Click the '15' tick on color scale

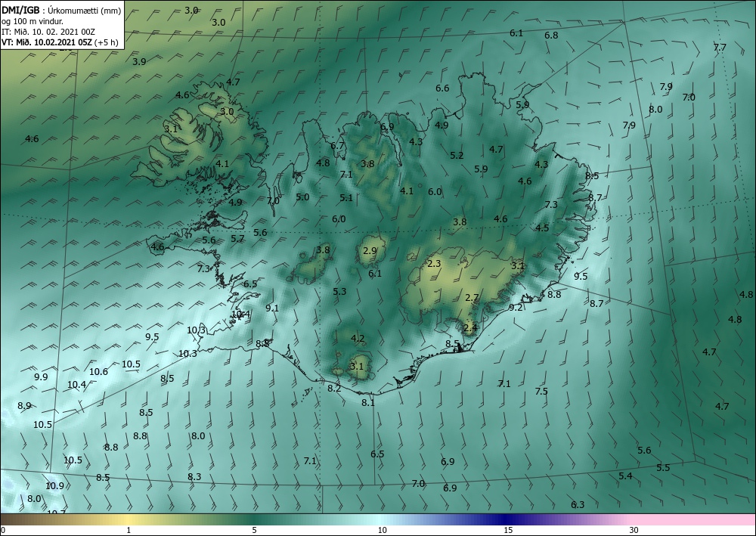509,530
